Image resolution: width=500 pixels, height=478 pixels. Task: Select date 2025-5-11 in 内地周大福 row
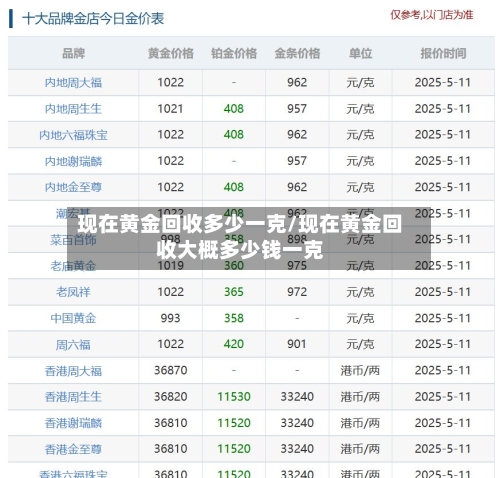tap(443, 82)
